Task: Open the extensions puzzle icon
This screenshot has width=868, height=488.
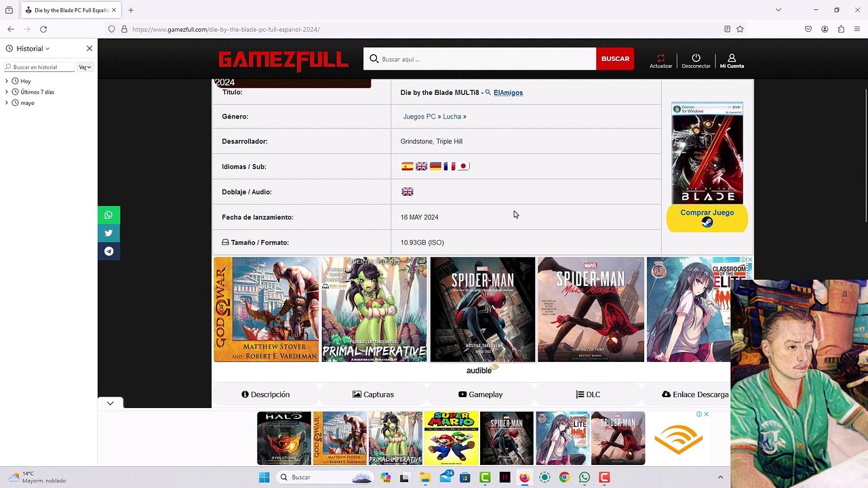Action: (841, 29)
